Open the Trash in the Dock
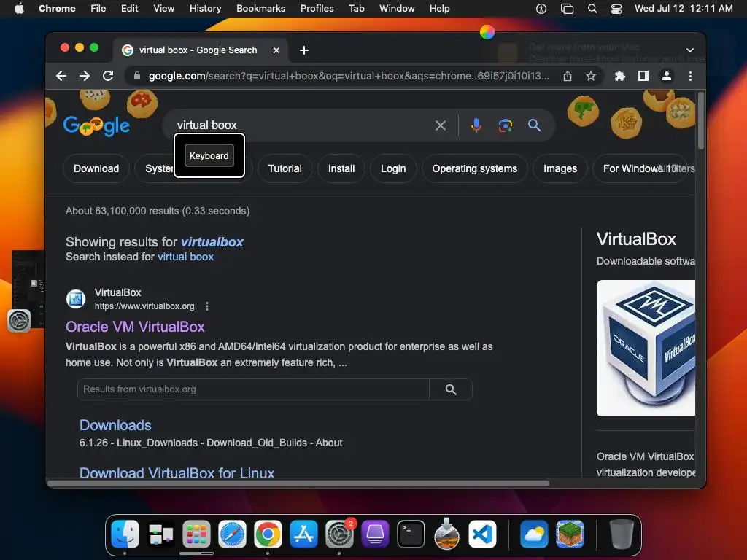Viewport: 747px width, 560px height. pos(622,534)
